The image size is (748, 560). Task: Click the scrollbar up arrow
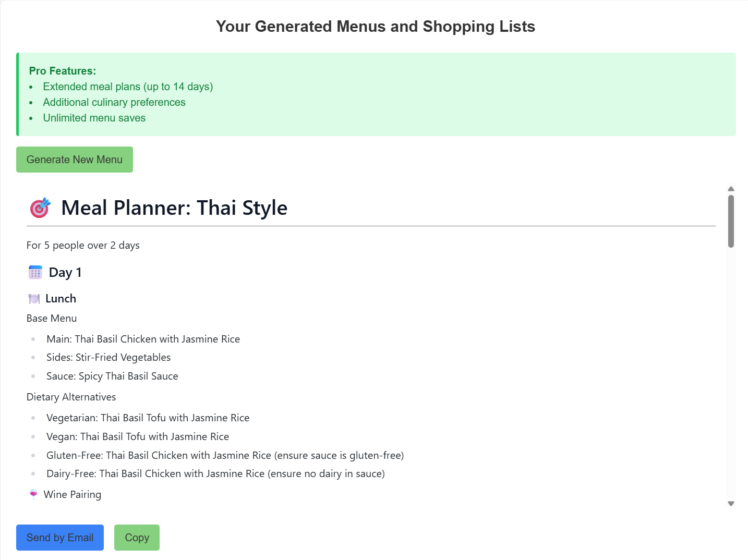731,189
